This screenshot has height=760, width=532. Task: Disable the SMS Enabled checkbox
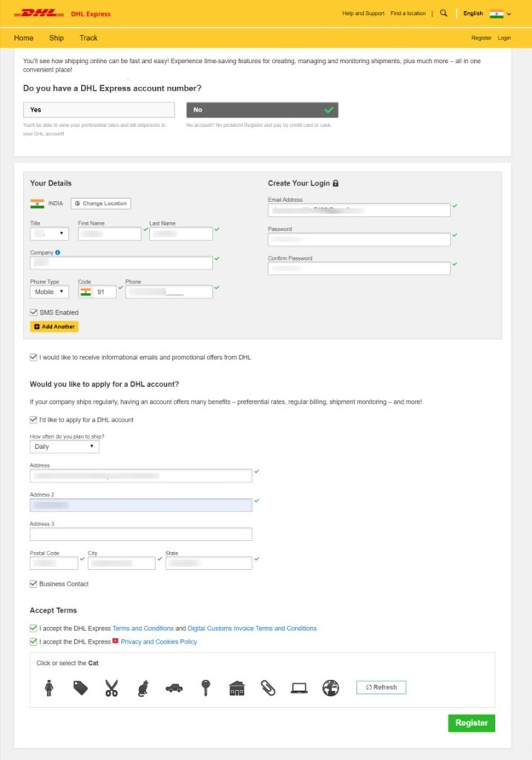(x=33, y=312)
